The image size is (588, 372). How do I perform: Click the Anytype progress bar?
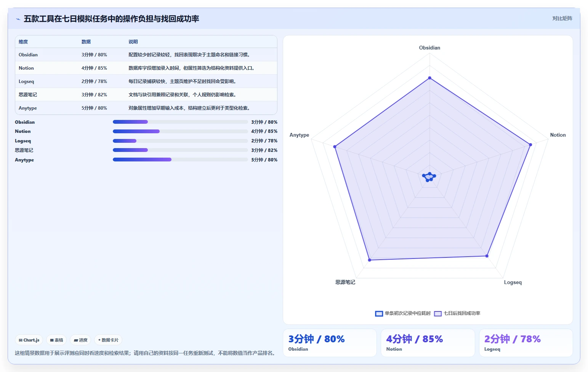click(180, 160)
